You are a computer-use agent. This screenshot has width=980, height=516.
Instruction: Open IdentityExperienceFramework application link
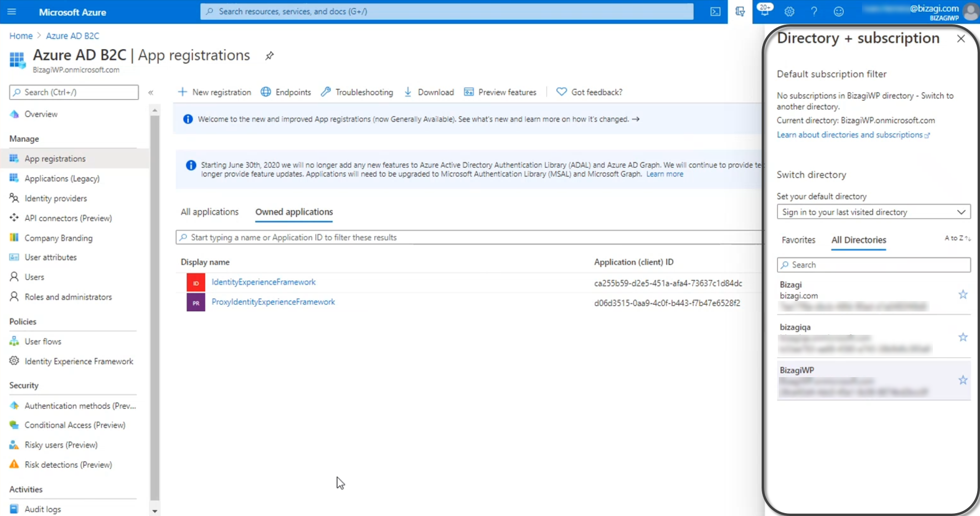[264, 282]
